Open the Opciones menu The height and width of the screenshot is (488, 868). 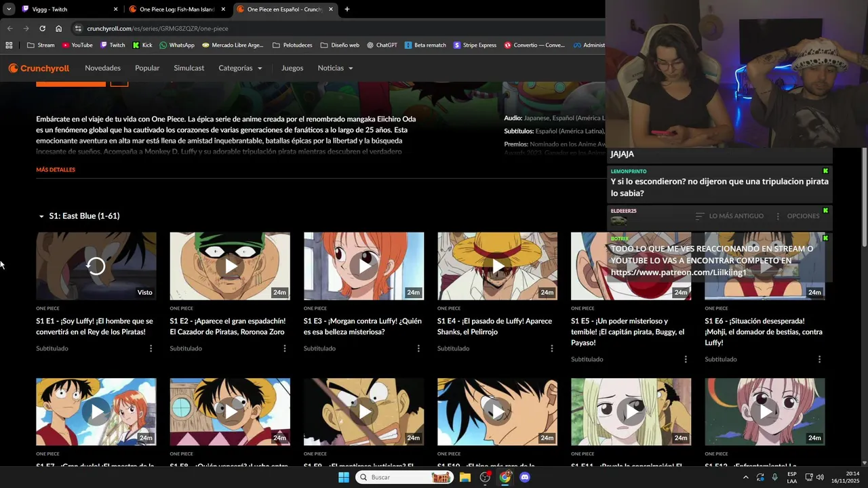(797, 216)
